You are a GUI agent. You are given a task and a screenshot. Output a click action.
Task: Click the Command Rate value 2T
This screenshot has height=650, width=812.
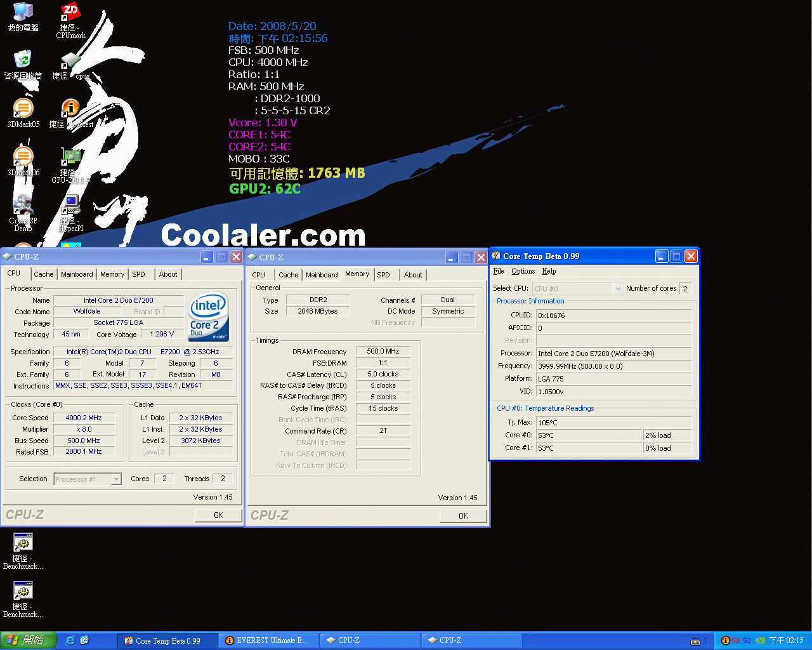tap(383, 430)
